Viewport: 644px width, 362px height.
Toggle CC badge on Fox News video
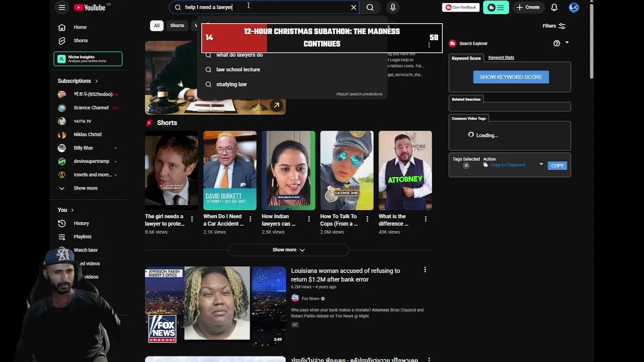click(295, 325)
